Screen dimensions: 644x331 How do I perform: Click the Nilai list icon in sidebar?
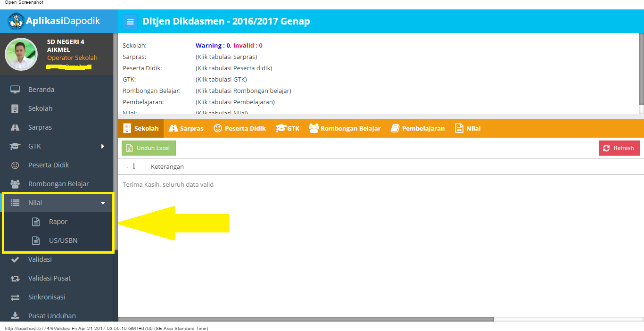click(x=15, y=203)
